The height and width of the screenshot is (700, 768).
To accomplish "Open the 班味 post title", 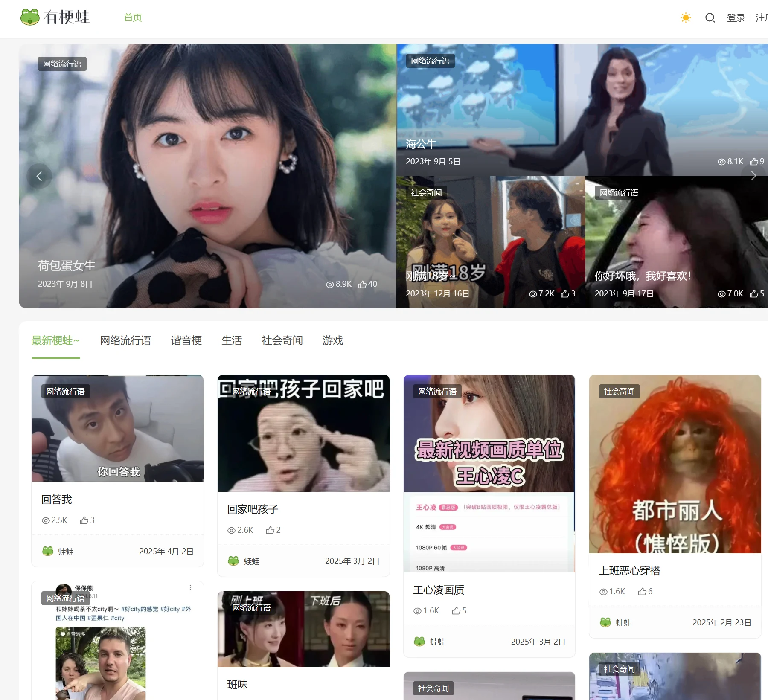I will [x=237, y=685].
